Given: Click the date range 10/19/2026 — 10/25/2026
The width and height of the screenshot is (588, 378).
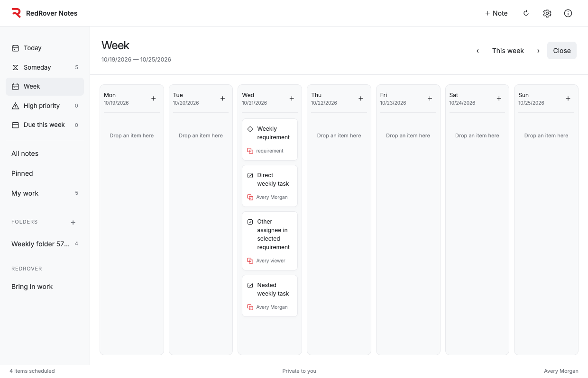Looking at the screenshot, I should [136, 60].
